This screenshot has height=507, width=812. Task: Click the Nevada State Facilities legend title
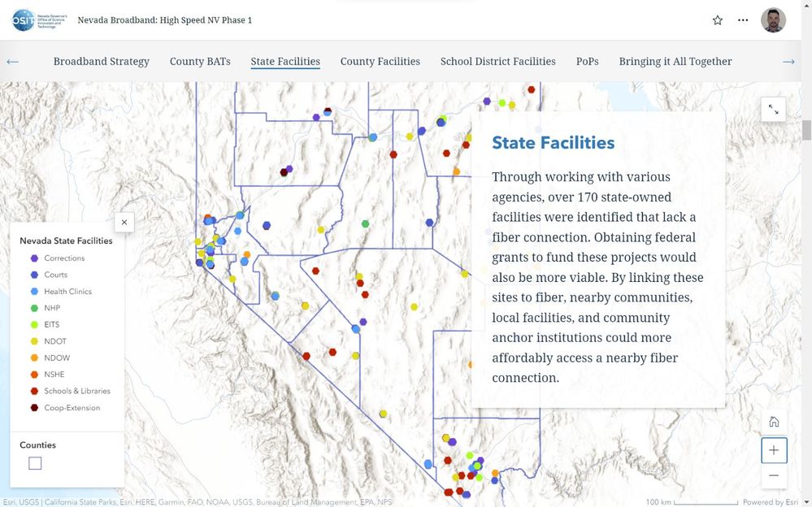pyautogui.click(x=66, y=240)
